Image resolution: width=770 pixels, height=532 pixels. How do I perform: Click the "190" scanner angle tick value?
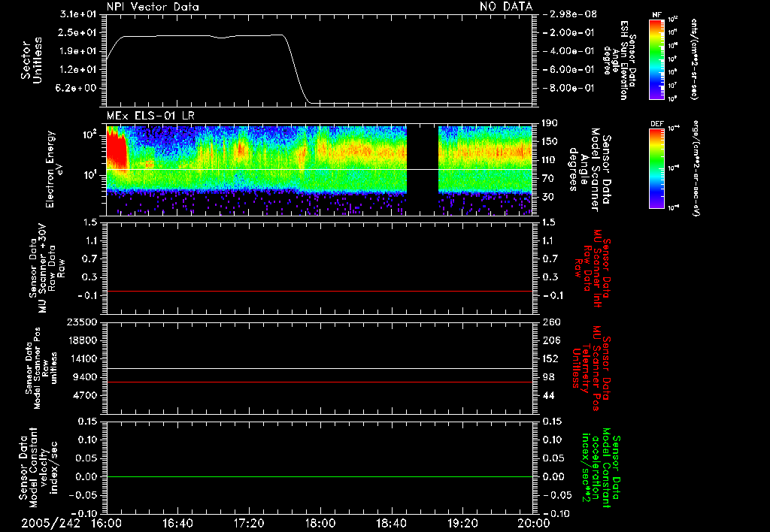(x=550, y=122)
